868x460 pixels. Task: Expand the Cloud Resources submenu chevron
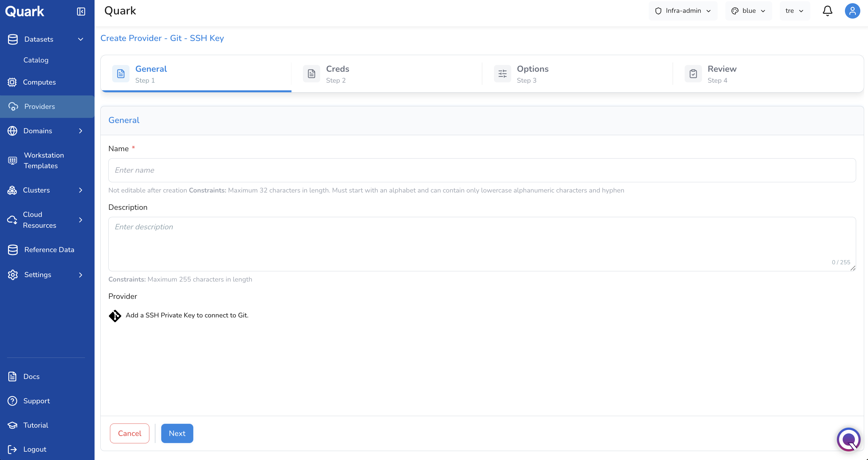[80, 219]
